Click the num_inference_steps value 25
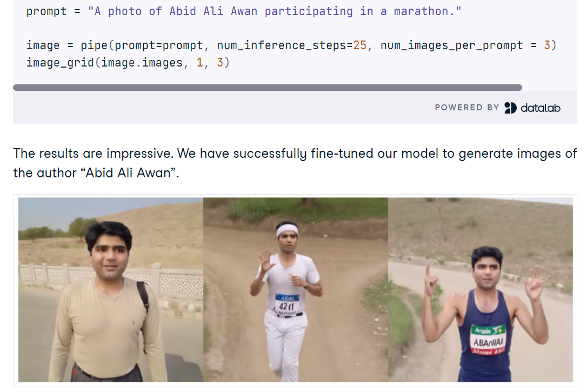Screen dimensions: 586x392 (x=359, y=45)
